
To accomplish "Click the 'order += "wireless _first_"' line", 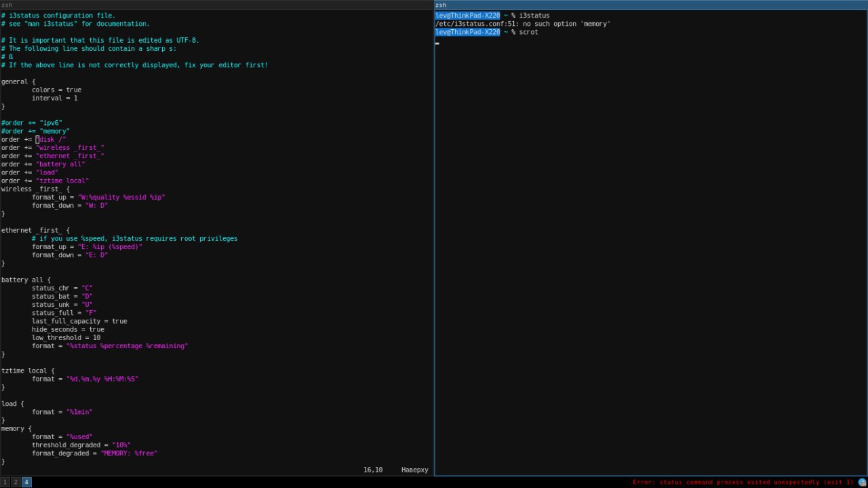I will (53, 147).
